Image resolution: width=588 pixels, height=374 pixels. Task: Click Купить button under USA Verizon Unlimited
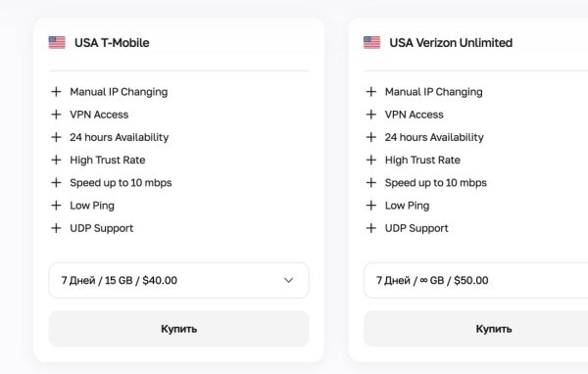[476, 329]
